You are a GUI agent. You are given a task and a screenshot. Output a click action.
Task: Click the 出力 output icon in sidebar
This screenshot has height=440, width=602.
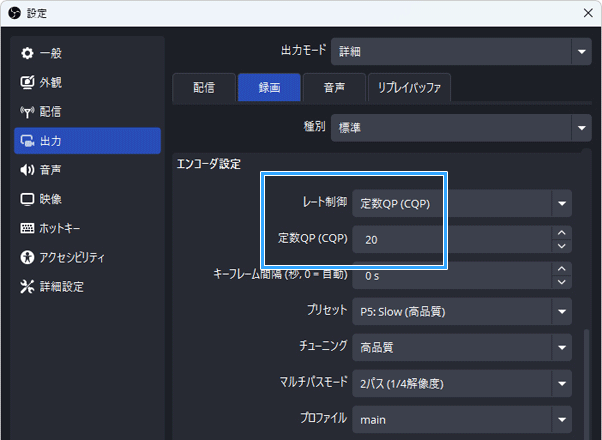(x=27, y=141)
